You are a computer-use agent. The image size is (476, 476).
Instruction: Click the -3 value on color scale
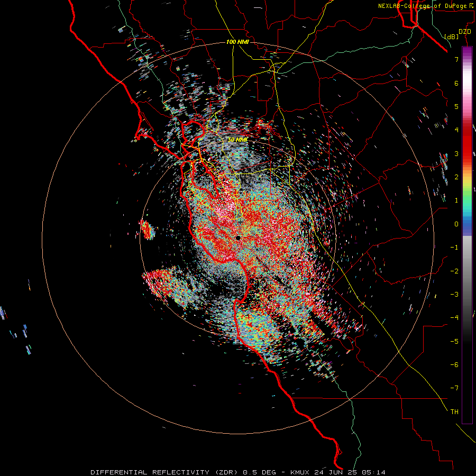coord(454,295)
